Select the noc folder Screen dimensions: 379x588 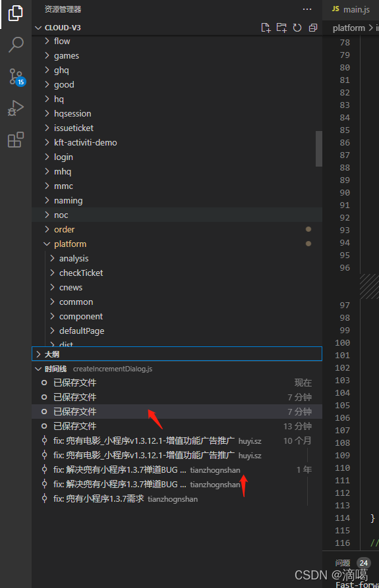(177, 215)
